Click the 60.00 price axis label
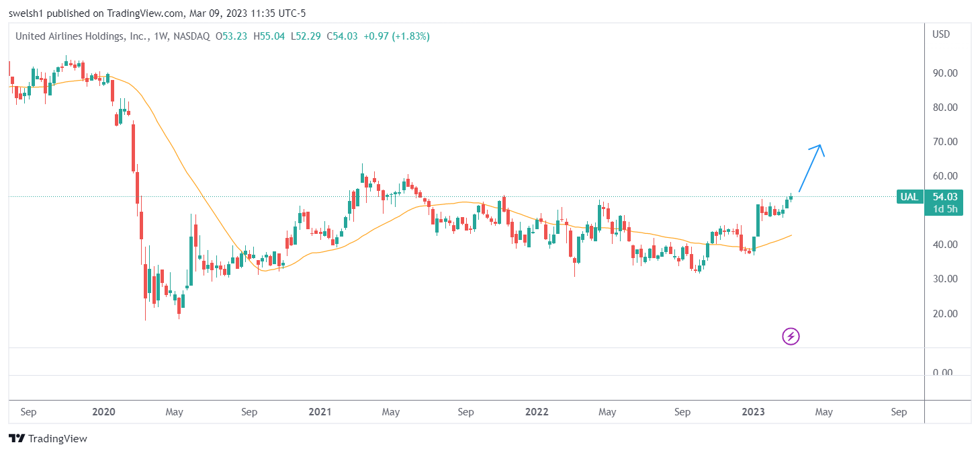The image size is (980, 453). click(x=944, y=176)
